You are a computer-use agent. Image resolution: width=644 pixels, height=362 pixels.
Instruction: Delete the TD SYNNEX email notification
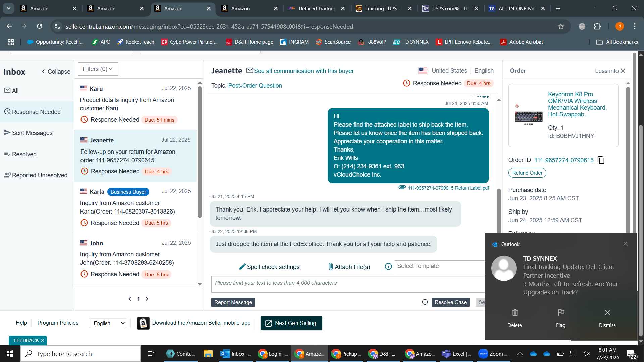point(515,318)
